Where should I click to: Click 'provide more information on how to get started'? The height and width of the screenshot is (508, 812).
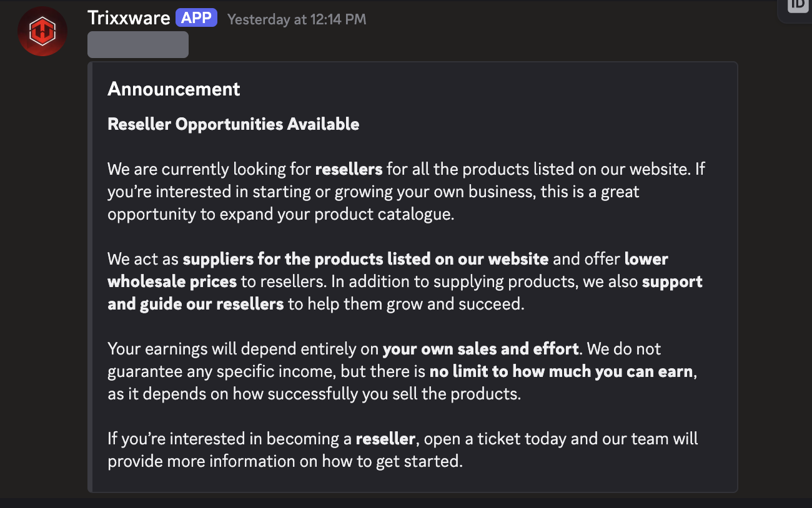click(x=285, y=461)
